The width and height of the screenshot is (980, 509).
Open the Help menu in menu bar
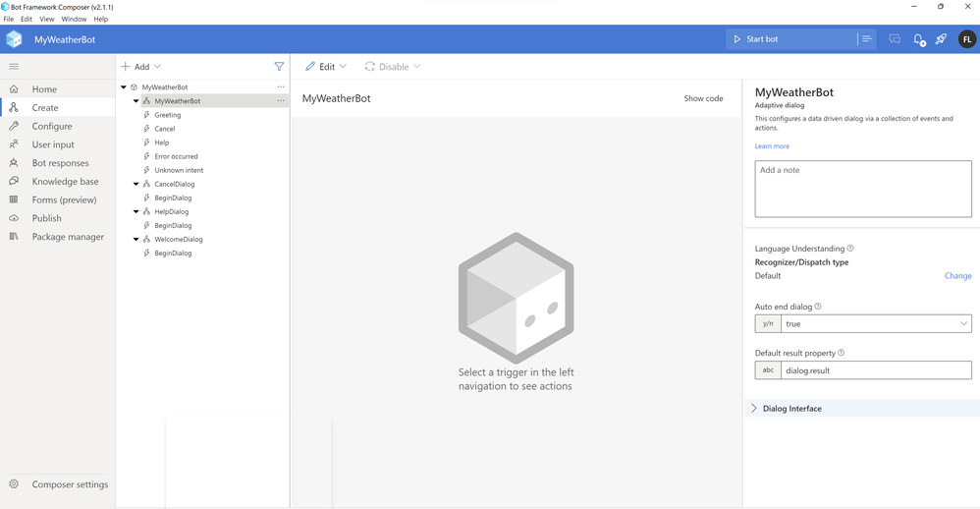[x=100, y=19]
